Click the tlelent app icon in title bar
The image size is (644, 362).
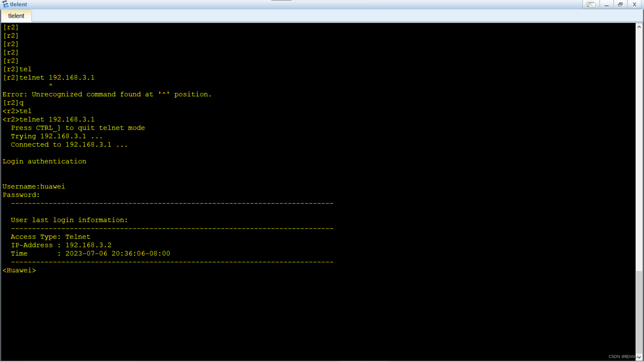click(5, 4)
